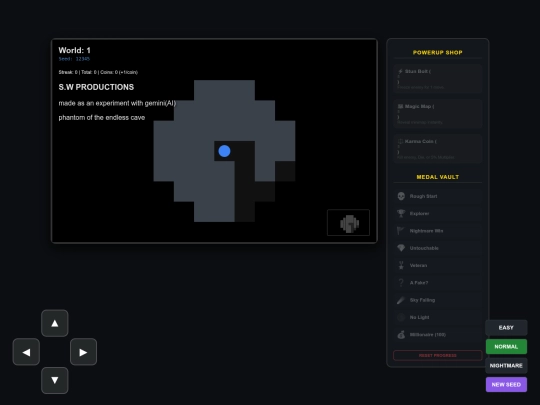Viewport: 540px width, 405px height.
Task: Set difficulty to Nightmare
Action: point(506,365)
